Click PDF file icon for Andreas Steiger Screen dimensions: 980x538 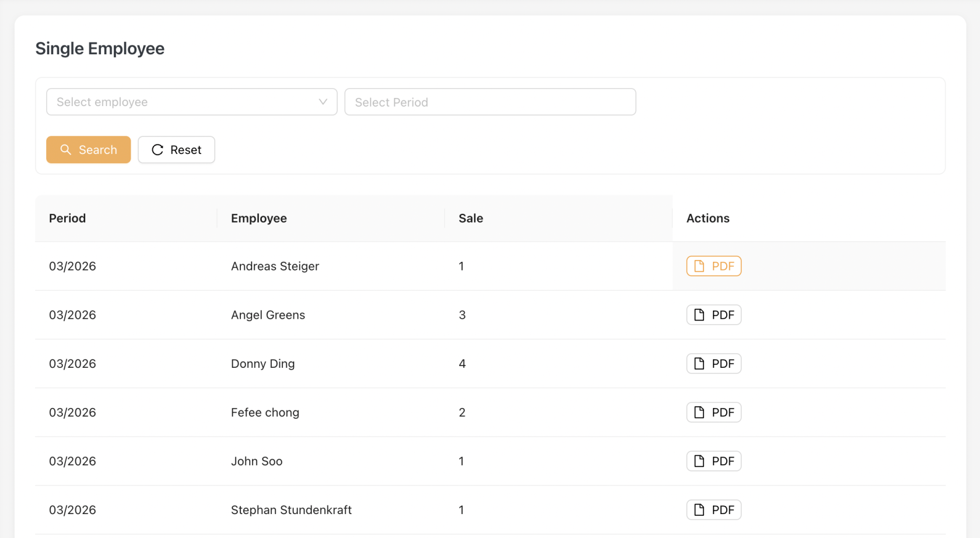699,266
